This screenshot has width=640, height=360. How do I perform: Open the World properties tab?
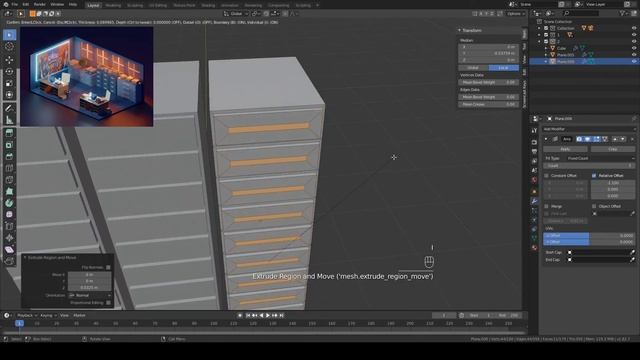click(x=534, y=180)
